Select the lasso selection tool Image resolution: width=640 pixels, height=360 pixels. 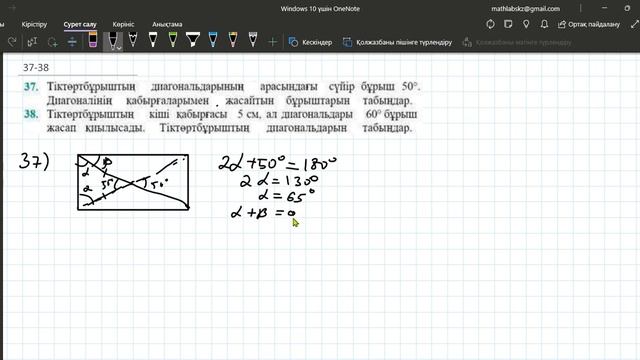[52, 42]
